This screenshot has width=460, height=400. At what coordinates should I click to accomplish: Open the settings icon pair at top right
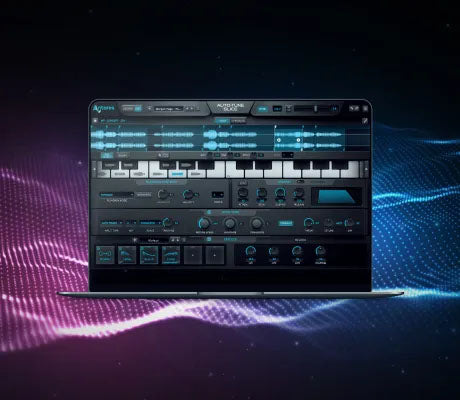354,108
